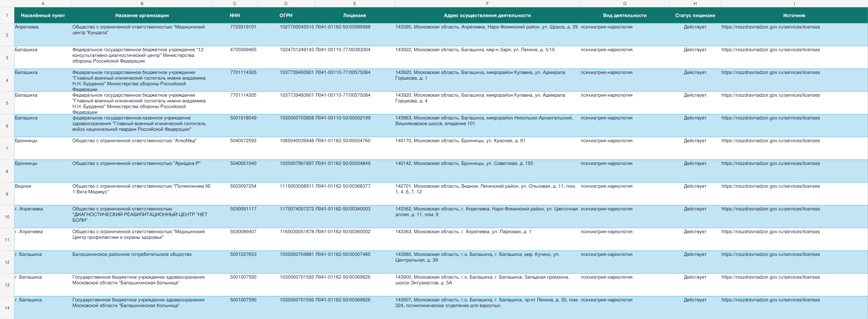Image resolution: width=868 pixels, height=319 pixels.
Task: Select cell with "12 консультативно-диагностический центр"
Action: pos(142,57)
